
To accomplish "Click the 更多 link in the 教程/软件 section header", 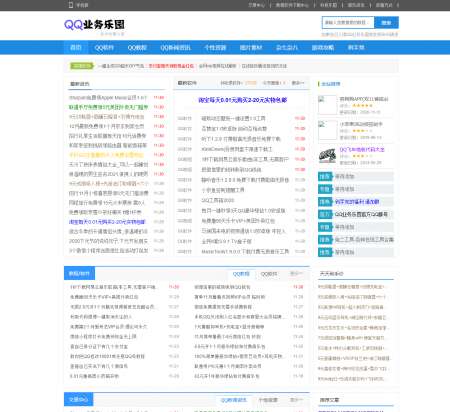I will pyautogui.click(x=296, y=274).
